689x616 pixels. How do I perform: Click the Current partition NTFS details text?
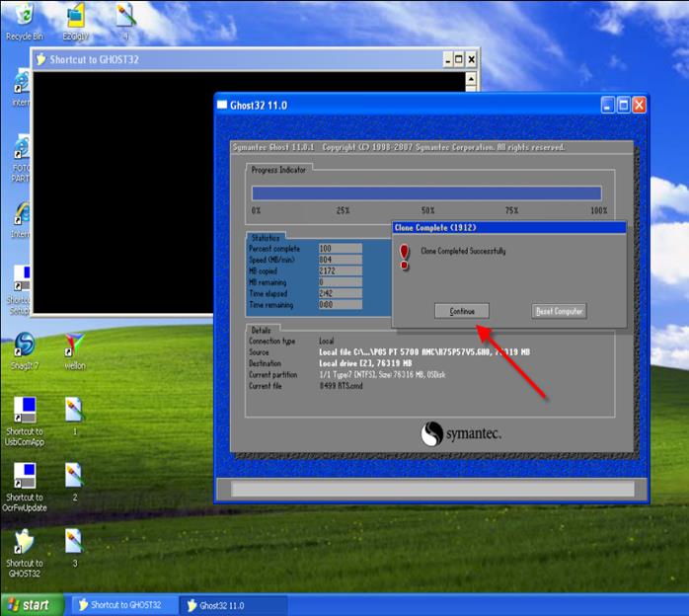(382, 375)
